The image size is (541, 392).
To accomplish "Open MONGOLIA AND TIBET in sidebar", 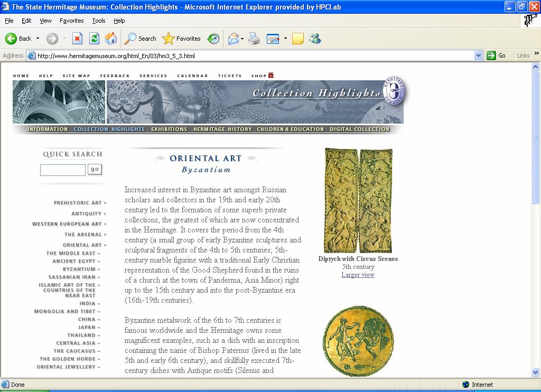I will coord(65,311).
